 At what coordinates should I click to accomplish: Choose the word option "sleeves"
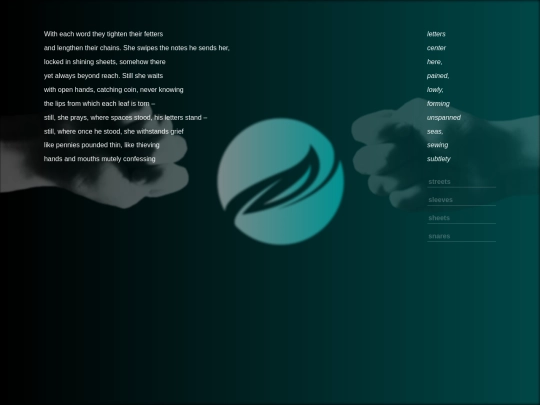(x=461, y=200)
